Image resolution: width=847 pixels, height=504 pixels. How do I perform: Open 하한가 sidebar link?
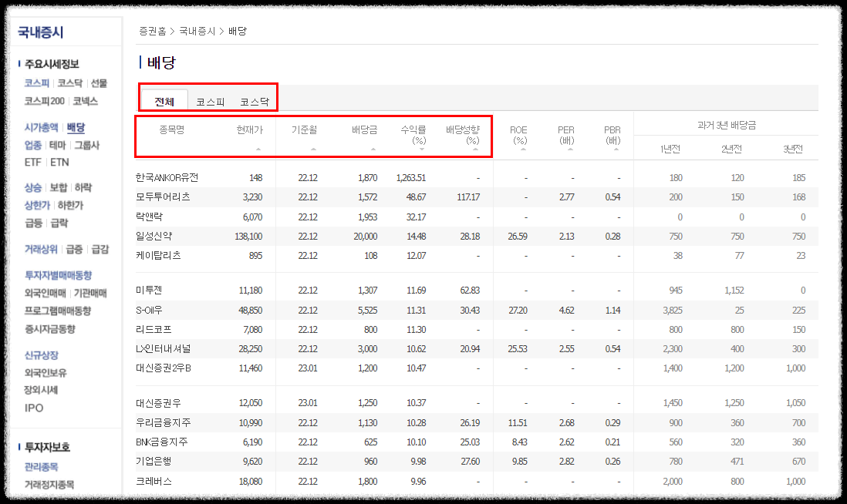coord(71,205)
